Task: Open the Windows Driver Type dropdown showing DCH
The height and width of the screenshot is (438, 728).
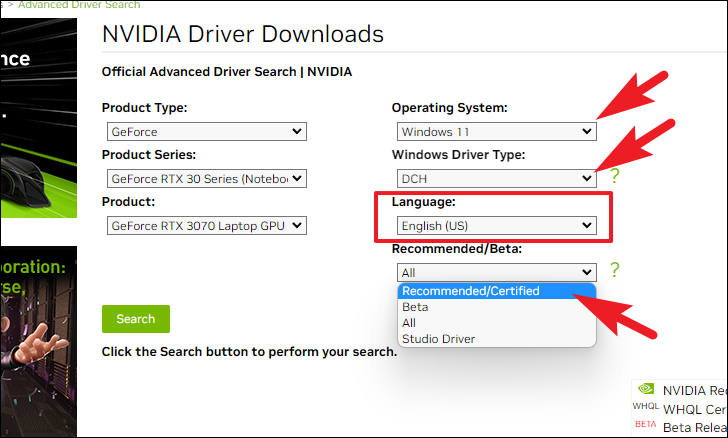Action: click(x=496, y=178)
